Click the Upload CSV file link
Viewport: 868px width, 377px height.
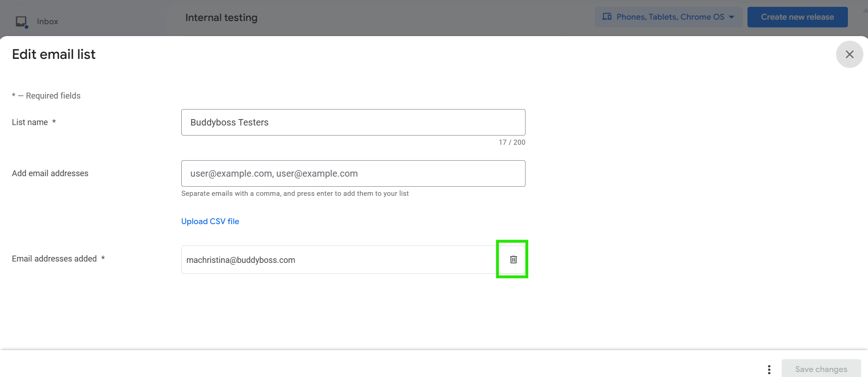(210, 221)
